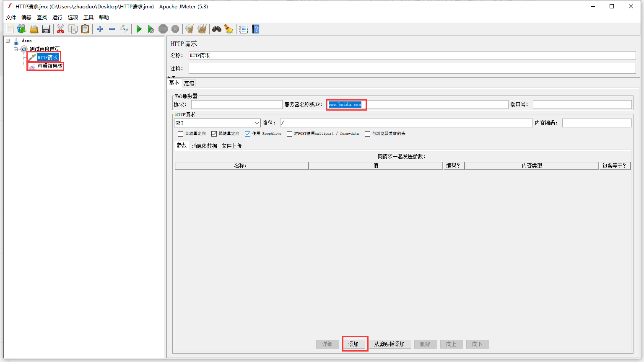The width and height of the screenshot is (644, 362).
Task: Click the open folder toolbar icon
Action: [x=34, y=29]
